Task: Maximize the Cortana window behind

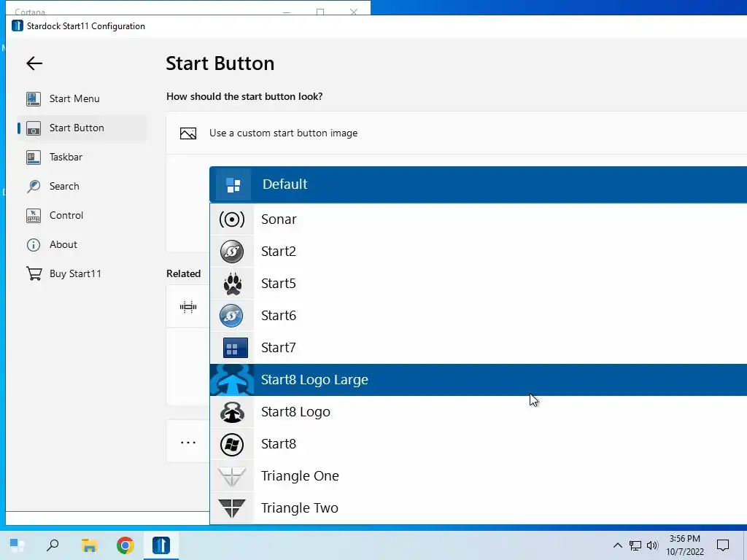Action: (x=320, y=12)
